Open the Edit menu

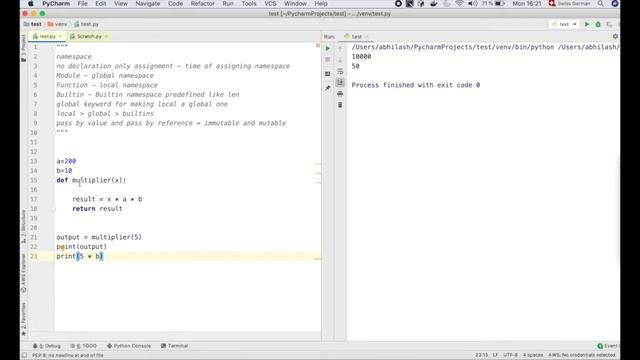(x=100, y=4)
